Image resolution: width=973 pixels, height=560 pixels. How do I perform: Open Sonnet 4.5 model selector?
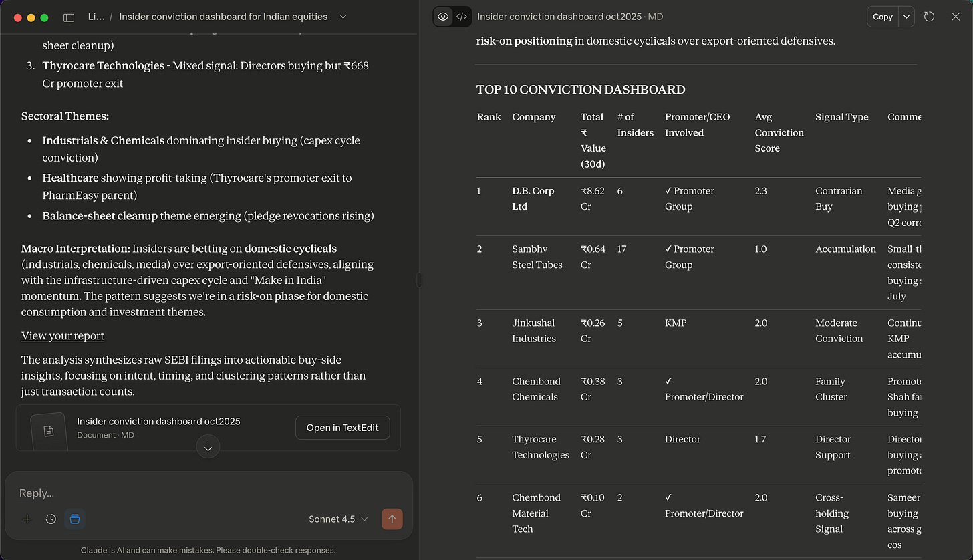pyautogui.click(x=338, y=519)
